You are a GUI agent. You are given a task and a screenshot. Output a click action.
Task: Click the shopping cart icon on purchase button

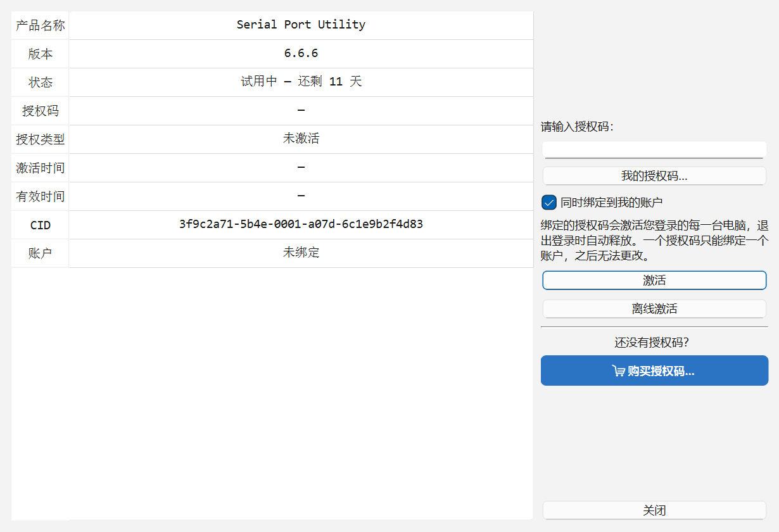tap(619, 371)
